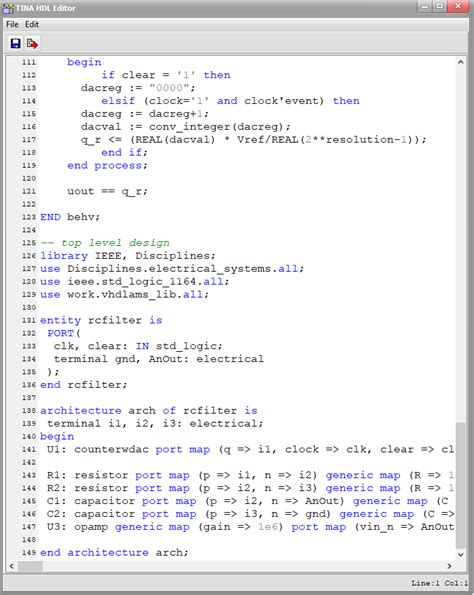The image size is (474, 595).
Task: Click the '-- top level design' comment
Action: [x=105, y=243]
